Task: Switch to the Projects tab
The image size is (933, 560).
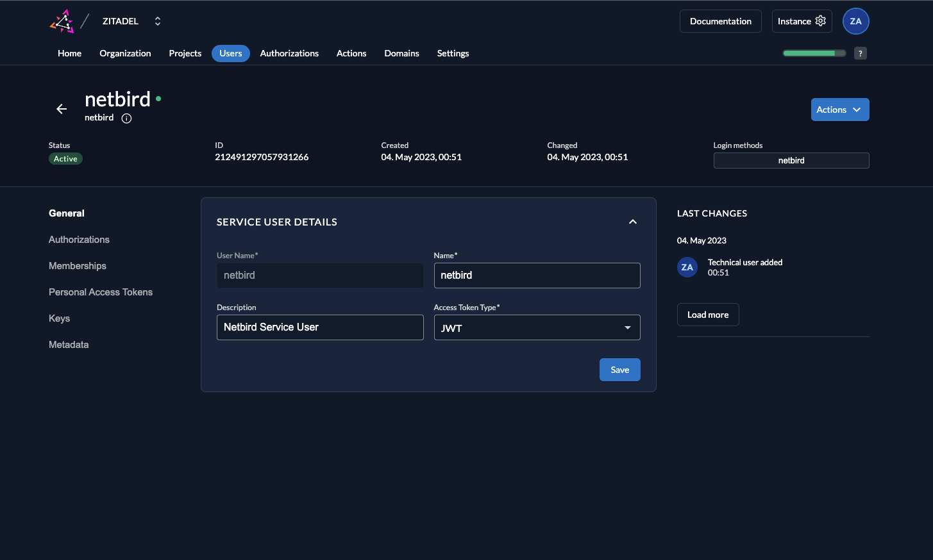Action: (185, 53)
